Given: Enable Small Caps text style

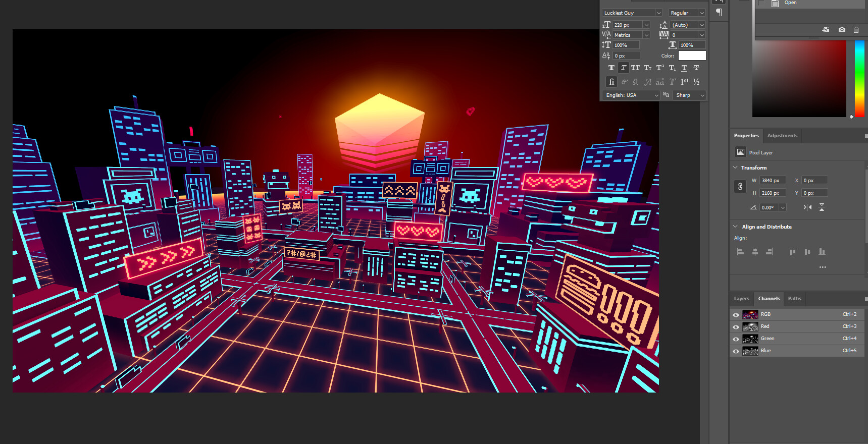Looking at the screenshot, I should 647,68.
